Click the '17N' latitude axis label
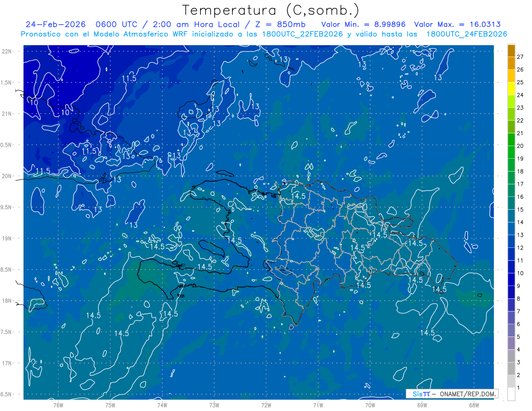Image resolution: width=532 pixels, height=411 pixels. (x=6, y=364)
